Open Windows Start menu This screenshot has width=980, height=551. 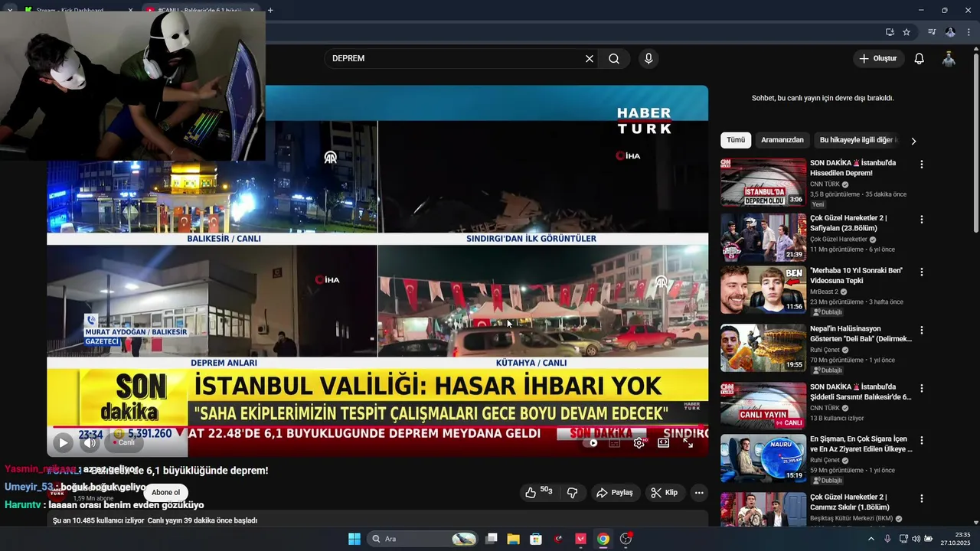(x=354, y=539)
